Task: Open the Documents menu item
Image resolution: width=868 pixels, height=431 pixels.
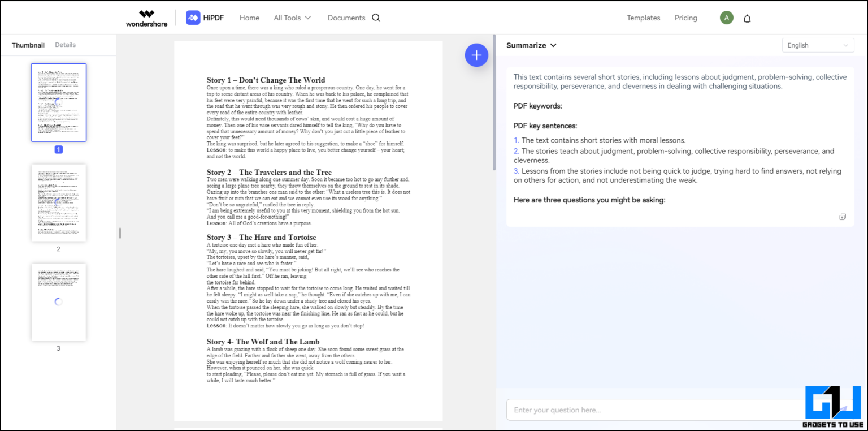Action: [346, 18]
